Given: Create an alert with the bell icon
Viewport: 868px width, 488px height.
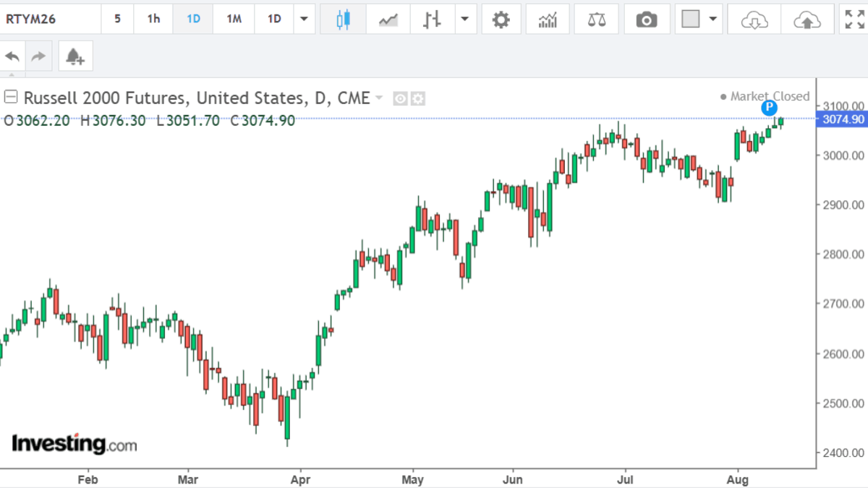Looking at the screenshot, I should tap(75, 56).
